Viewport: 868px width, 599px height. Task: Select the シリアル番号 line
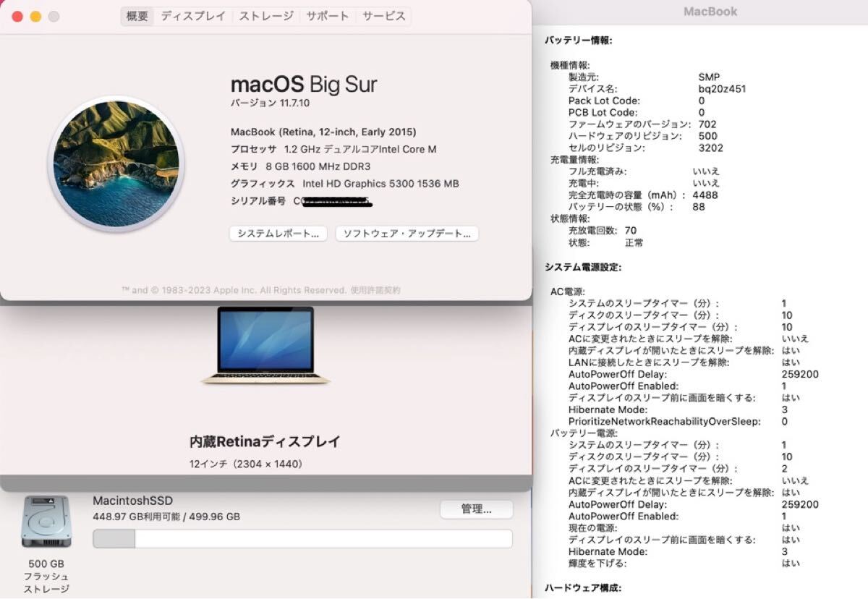tap(301, 201)
